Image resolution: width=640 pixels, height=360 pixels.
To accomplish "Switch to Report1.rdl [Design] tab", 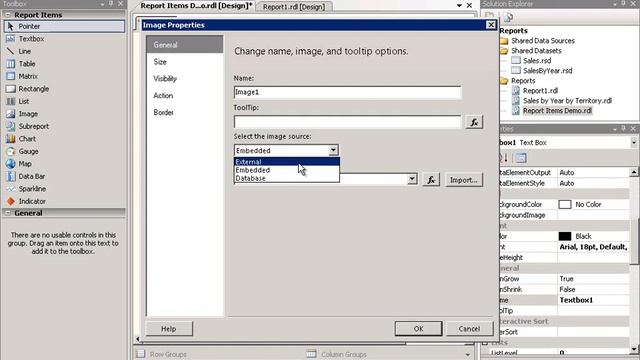I will click(x=294, y=7).
